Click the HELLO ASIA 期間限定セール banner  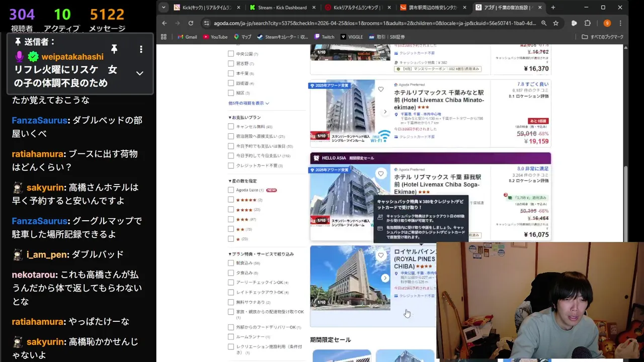click(431, 158)
